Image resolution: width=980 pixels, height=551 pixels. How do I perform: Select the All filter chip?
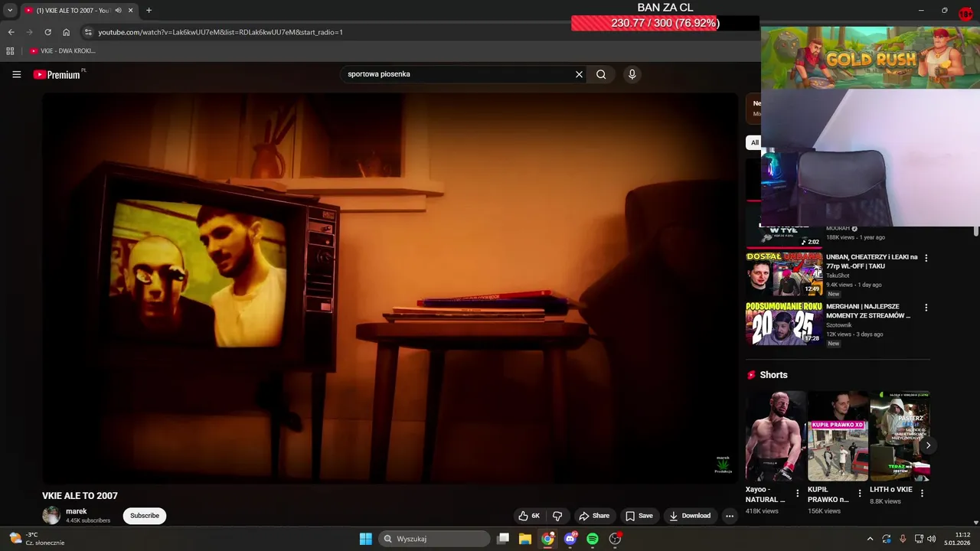pyautogui.click(x=754, y=142)
